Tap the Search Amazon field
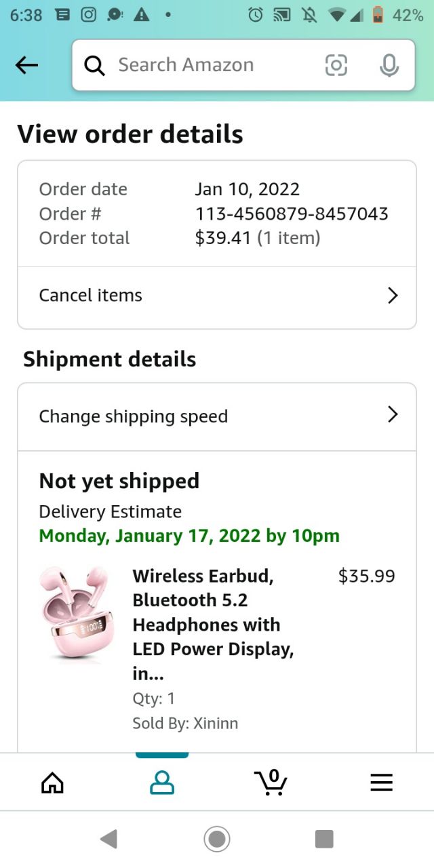Screen dimensions: 434x868 point(203,65)
